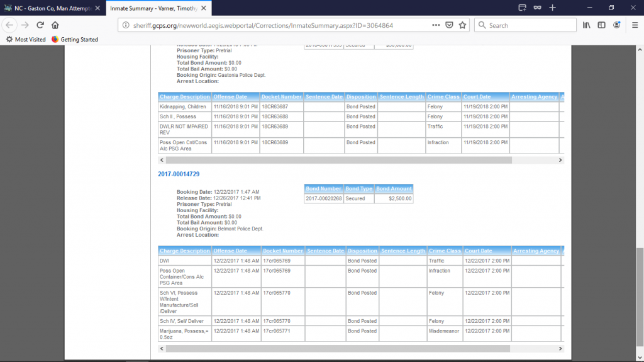The image size is (644, 362).
Task: Open the Firefox hamburger menu
Action: (633, 25)
